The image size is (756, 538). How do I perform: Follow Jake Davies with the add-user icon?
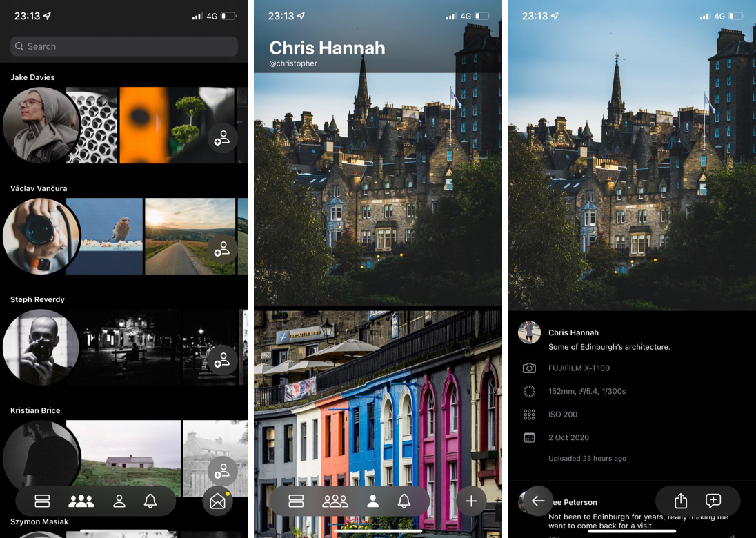[x=222, y=139]
